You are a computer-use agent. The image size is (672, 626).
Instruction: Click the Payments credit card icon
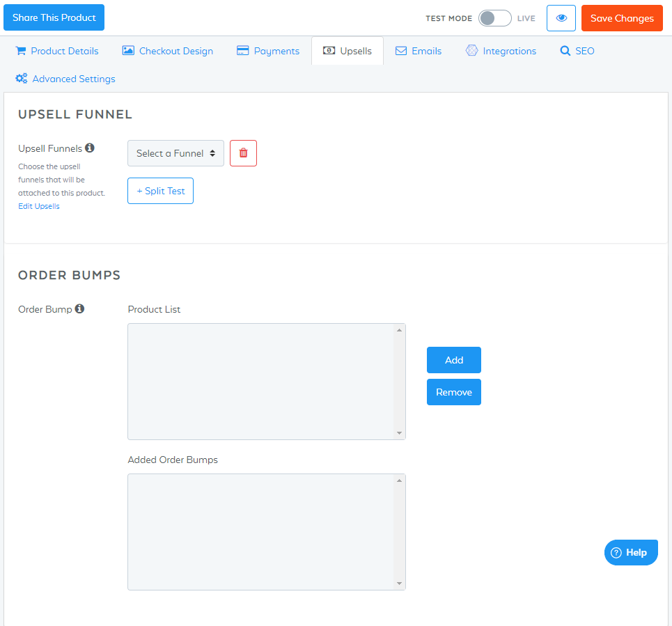242,51
